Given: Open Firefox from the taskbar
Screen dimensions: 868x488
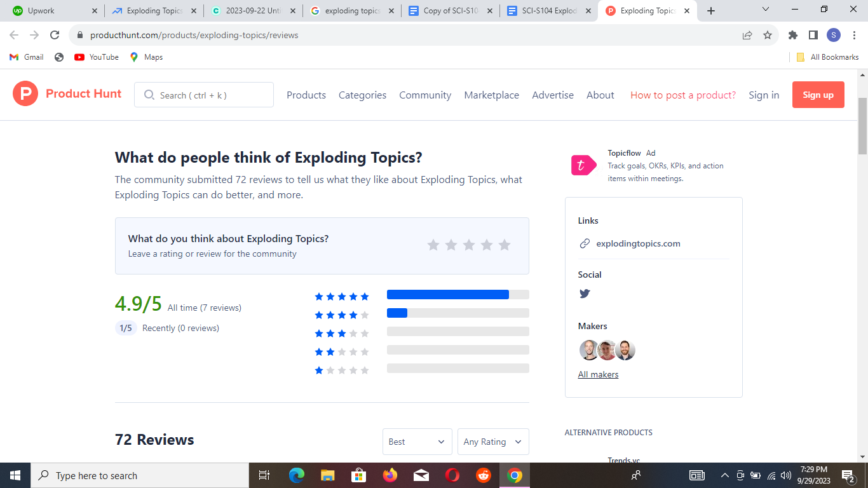Looking at the screenshot, I should pyautogui.click(x=390, y=475).
